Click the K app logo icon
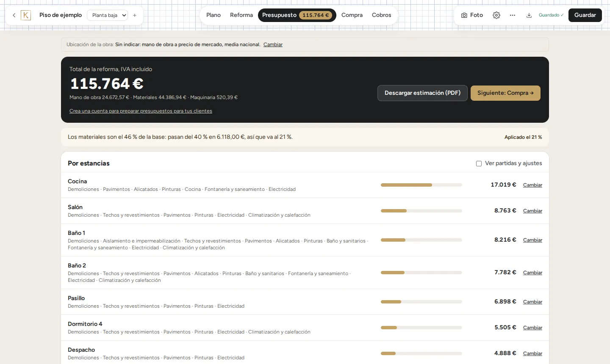 tap(26, 15)
